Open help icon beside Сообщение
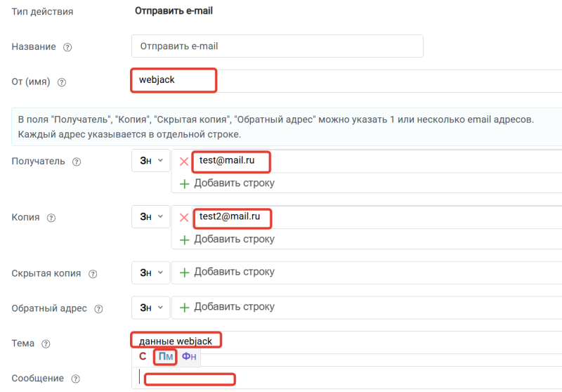This screenshot has width=562, height=392. click(75, 379)
